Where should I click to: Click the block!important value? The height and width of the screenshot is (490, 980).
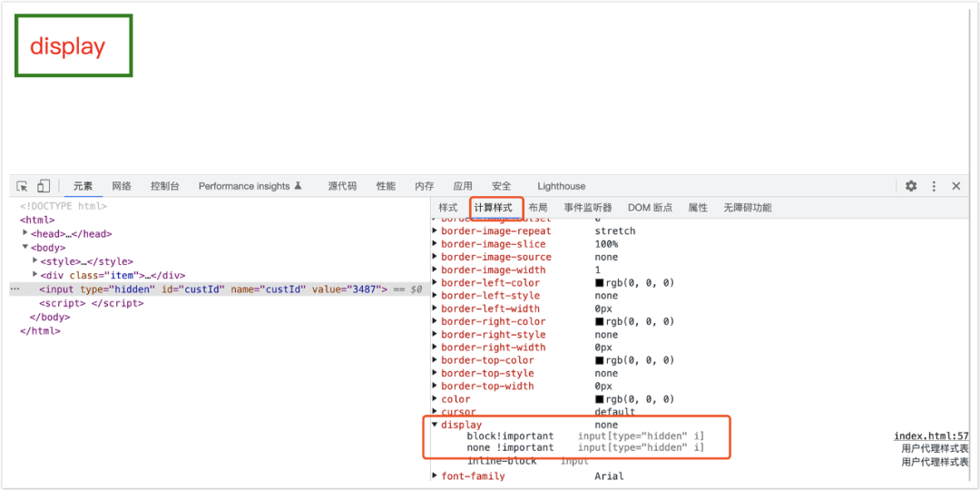tap(510, 436)
